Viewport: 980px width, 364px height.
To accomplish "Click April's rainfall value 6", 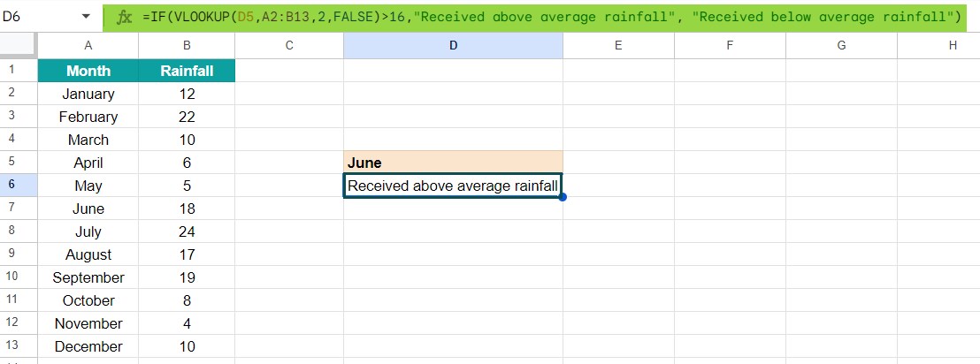I will (187, 163).
